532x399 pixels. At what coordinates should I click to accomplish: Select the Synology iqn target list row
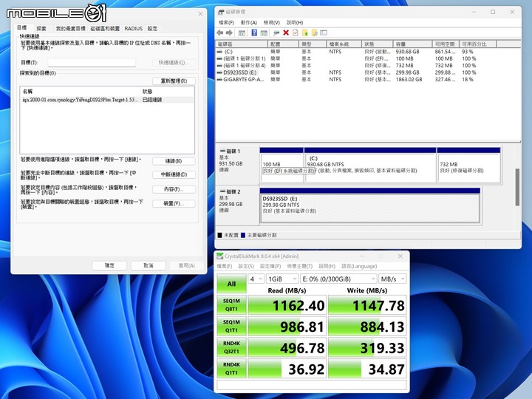click(107, 100)
